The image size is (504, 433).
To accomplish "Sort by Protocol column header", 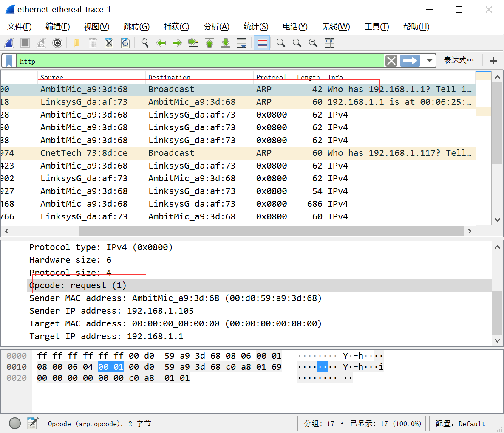I will [274, 77].
